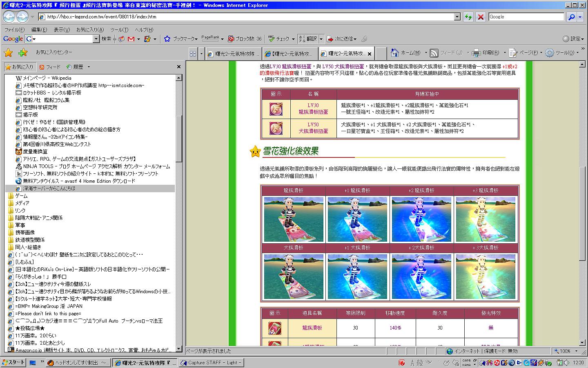This screenshot has height=368, width=588.
Task: Click the ABC チェック spell check icon
Action: pyautogui.click(x=271, y=39)
